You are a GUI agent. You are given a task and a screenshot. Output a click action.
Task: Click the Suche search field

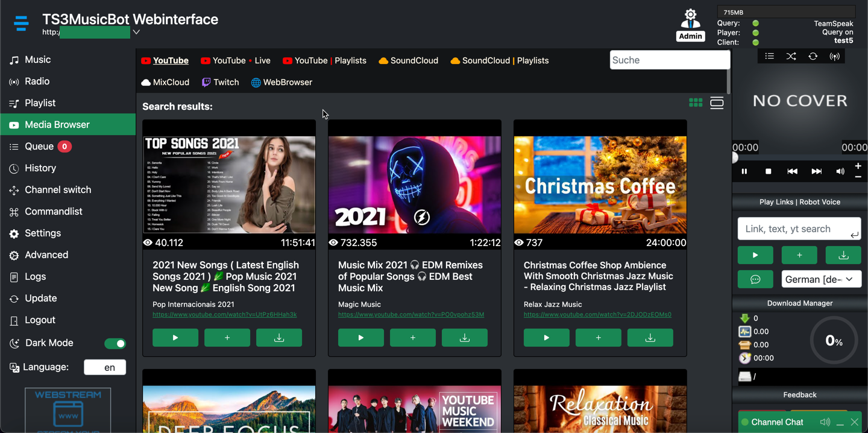pyautogui.click(x=670, y=60)
